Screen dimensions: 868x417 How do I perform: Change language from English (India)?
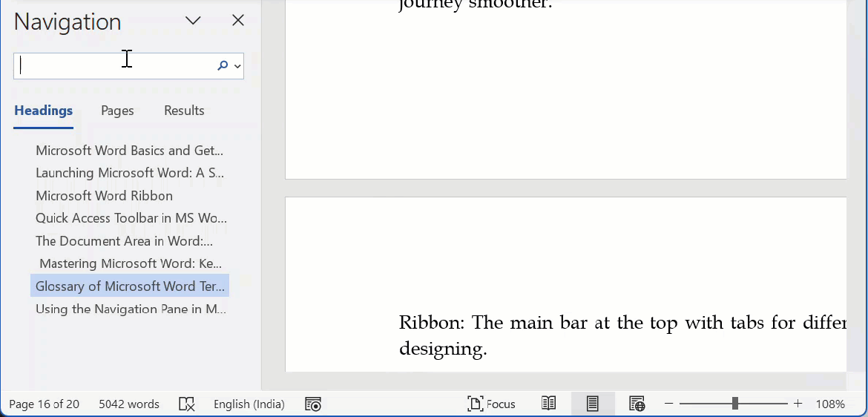click(x=249, y=404)
